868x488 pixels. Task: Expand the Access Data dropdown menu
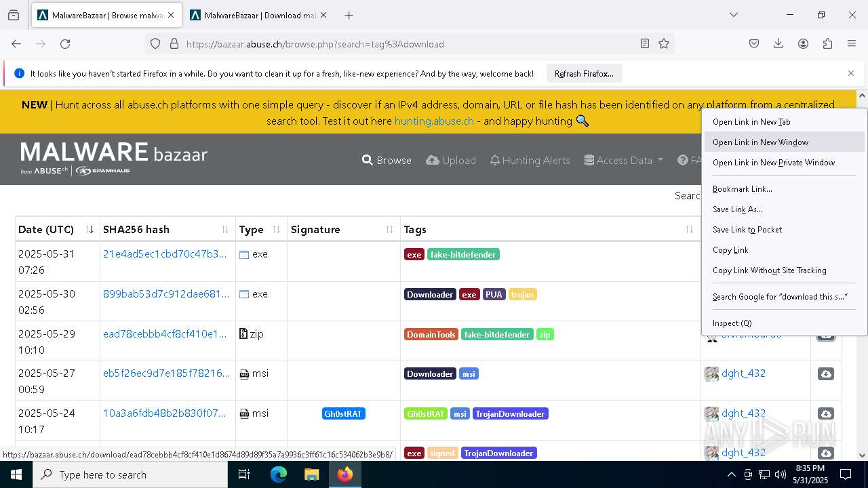click(x=623, y=160)
